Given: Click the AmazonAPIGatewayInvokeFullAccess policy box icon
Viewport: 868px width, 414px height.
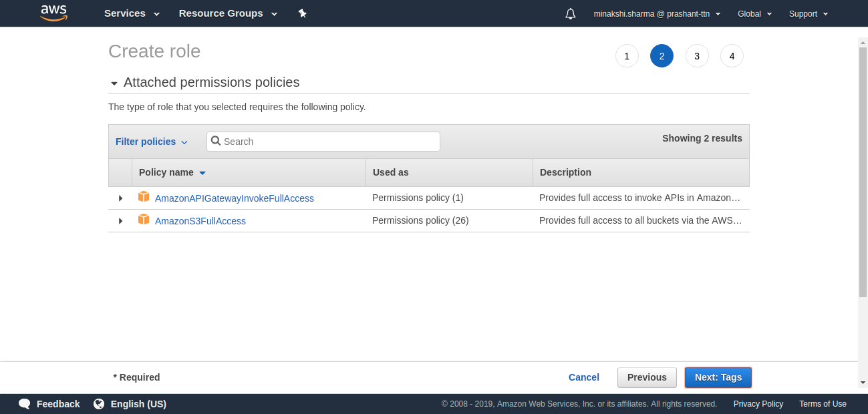Looking at the screenshot, I should 144,196.
